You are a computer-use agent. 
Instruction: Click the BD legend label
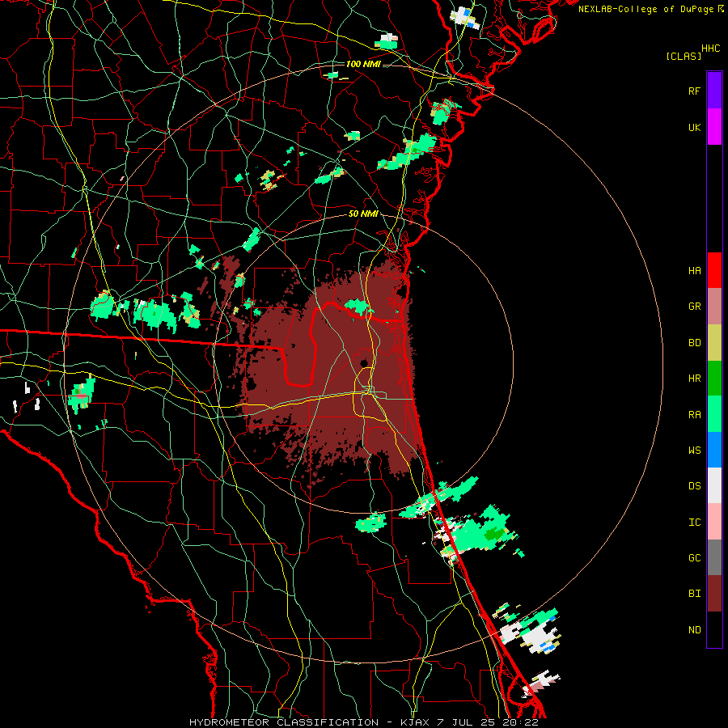[694, 343]
